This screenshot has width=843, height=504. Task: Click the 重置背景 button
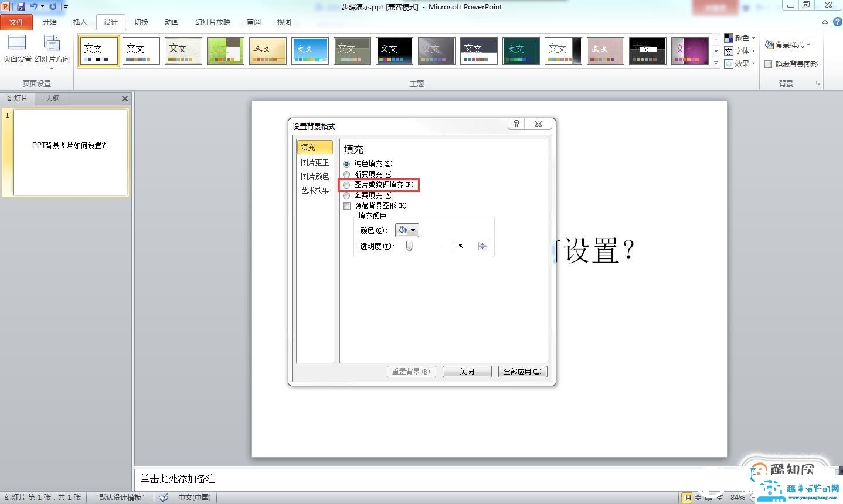pyautogui.click(x=411, y=371)
